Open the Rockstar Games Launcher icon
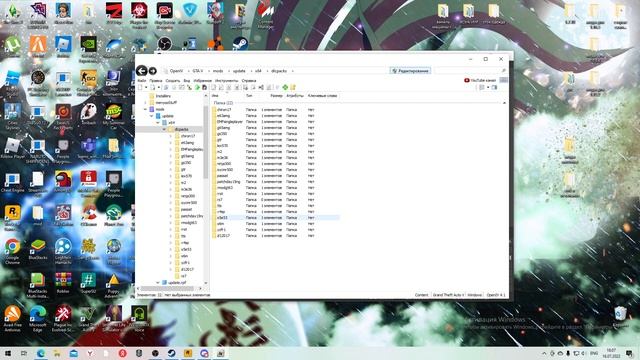Screen dimensions: 640x360 (x=13, y=217)
